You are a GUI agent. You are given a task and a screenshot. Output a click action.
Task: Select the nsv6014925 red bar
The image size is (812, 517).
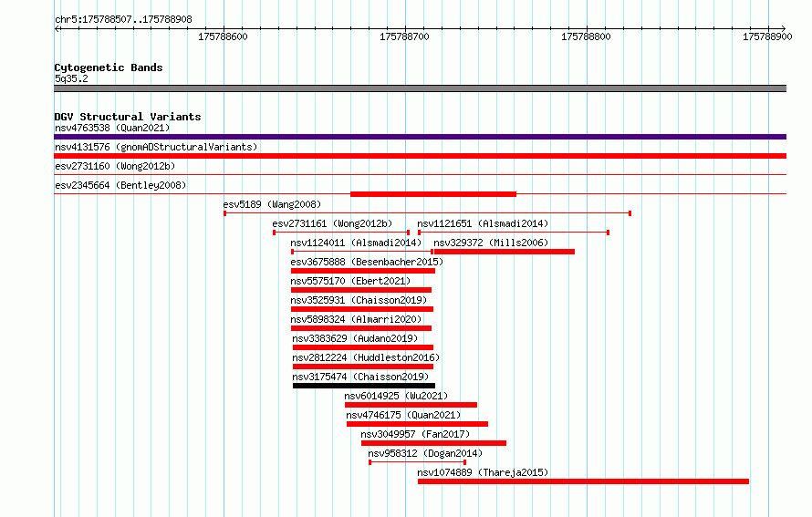411,405
